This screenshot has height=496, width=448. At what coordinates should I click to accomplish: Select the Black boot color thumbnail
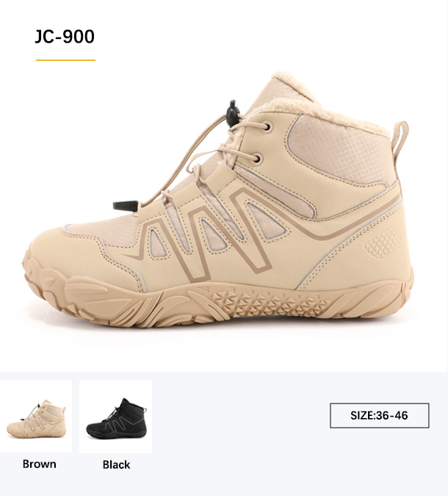click(x=116, y=417)
